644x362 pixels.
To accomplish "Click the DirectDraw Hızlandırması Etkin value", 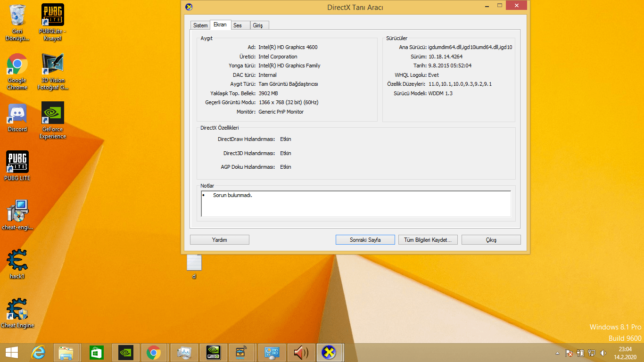I will tap(286, 139).
